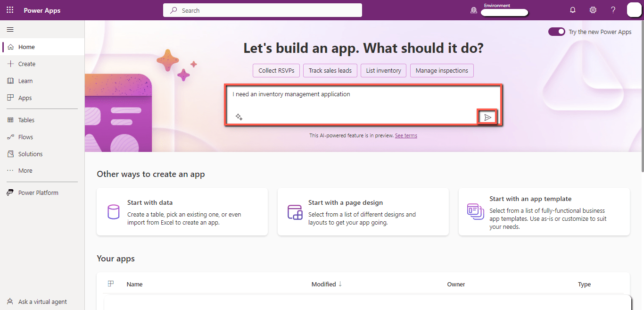Click the Type column header

584,284
